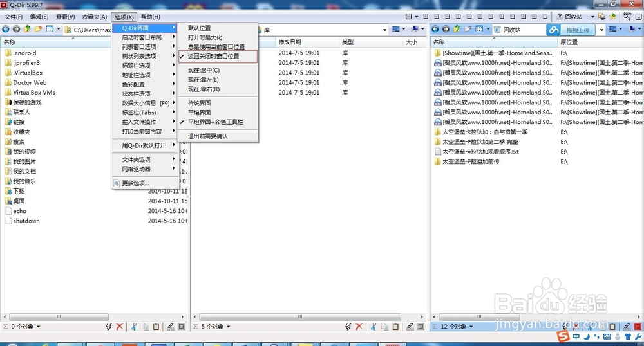This screenshot has width=644, height=346.
Task: Click the rename pencil icon in middle status bar
Action: (x=410, y=327)
